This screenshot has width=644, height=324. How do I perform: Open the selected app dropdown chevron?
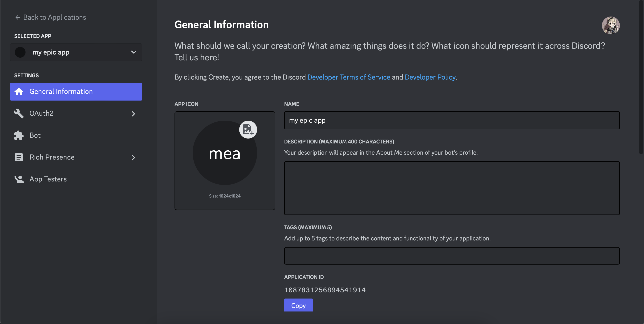click(134, 53)
